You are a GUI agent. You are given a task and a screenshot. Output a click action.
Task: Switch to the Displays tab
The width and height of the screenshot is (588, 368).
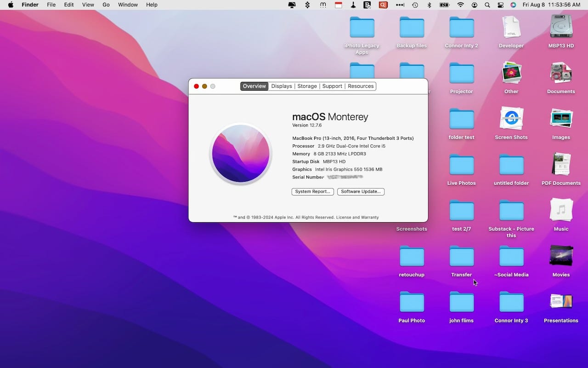point(282,86)
